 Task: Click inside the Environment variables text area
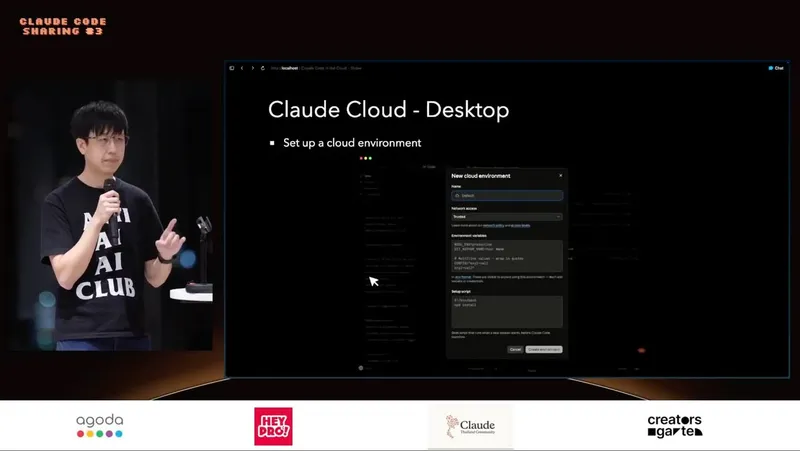point(507,256)
